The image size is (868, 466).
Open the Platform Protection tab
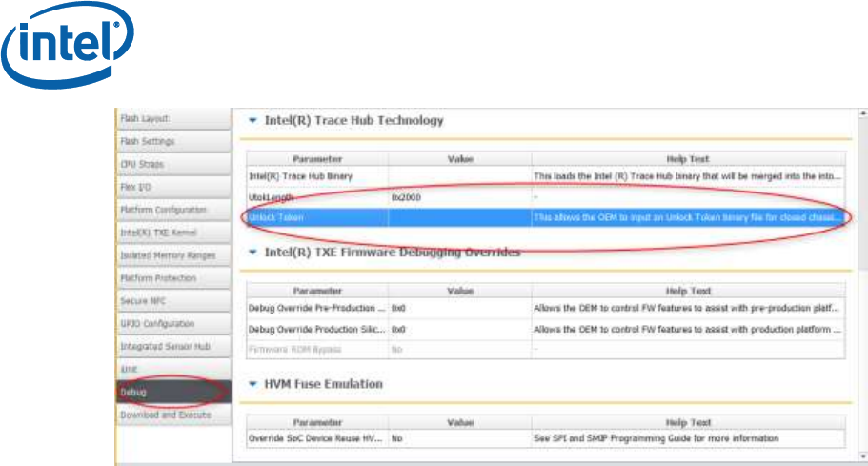tap(173, 278)
